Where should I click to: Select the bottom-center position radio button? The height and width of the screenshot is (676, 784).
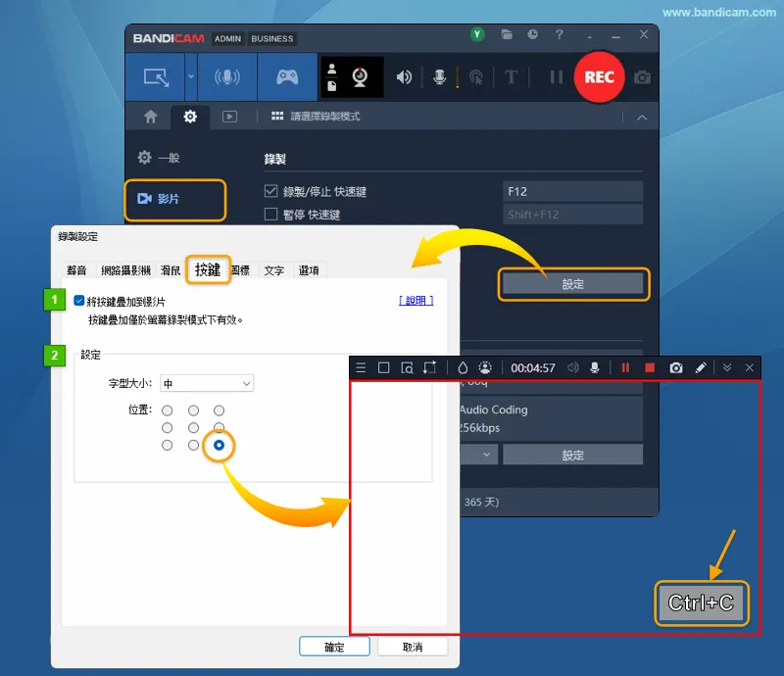point(193,445)
